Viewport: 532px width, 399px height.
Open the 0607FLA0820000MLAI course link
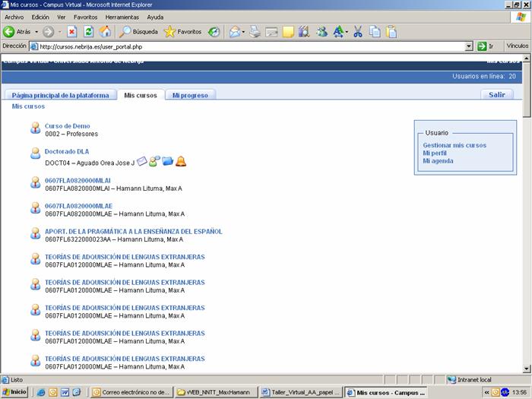click(x=78, y=181)
